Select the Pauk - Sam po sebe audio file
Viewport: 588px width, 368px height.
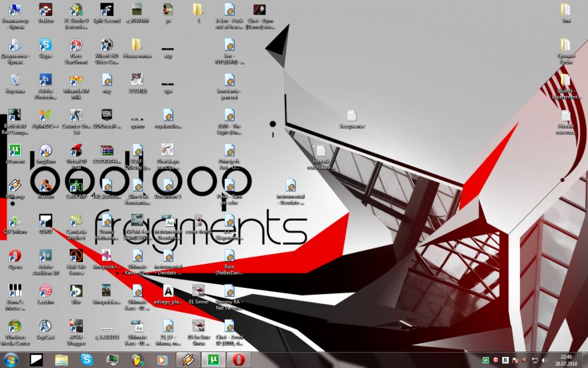tap(229, 192)
